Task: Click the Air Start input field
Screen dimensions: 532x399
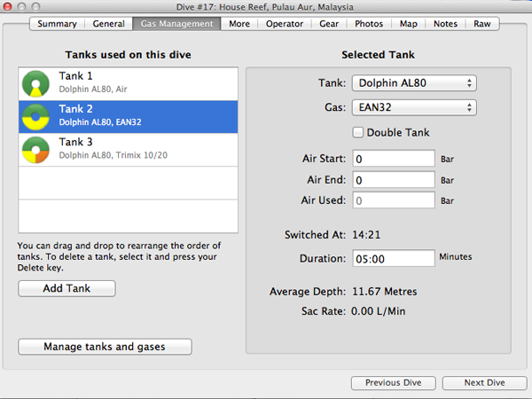Action: tap(394, 158)
